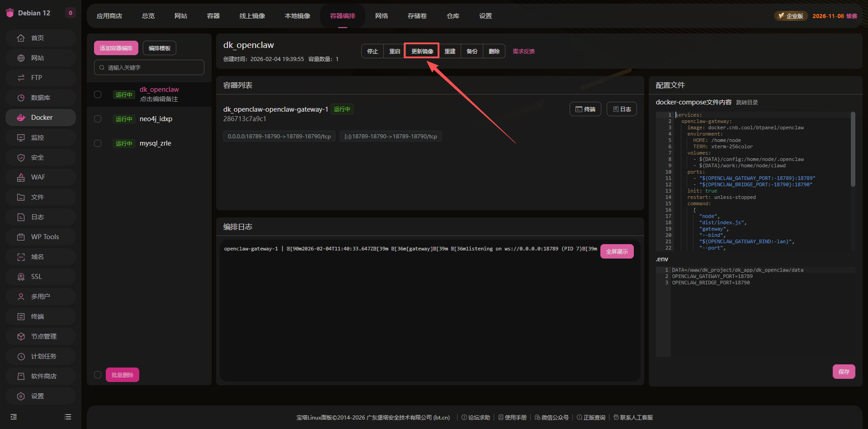Open the 监控 monitoring panel

pos(41,137)
